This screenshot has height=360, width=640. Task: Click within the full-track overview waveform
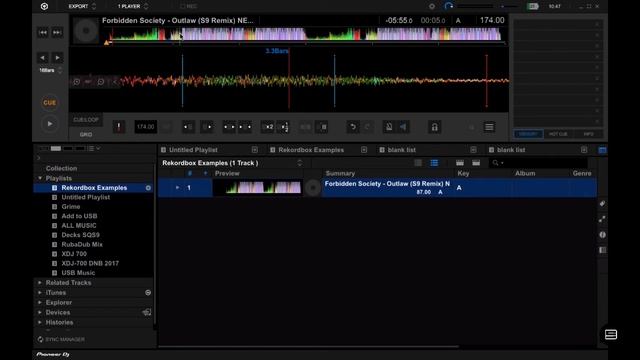pos(305,33)
